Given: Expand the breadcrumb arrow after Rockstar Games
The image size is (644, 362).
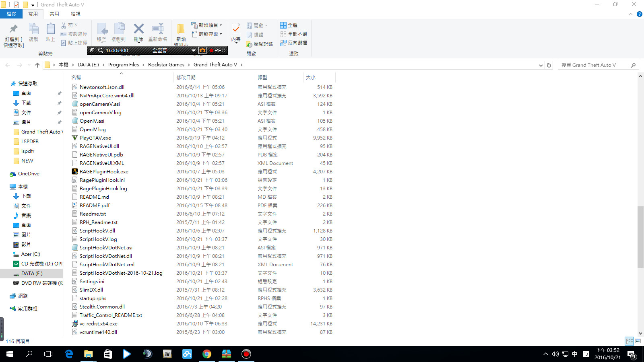Looking at the screenshot, I should click(x=189, y=65).
